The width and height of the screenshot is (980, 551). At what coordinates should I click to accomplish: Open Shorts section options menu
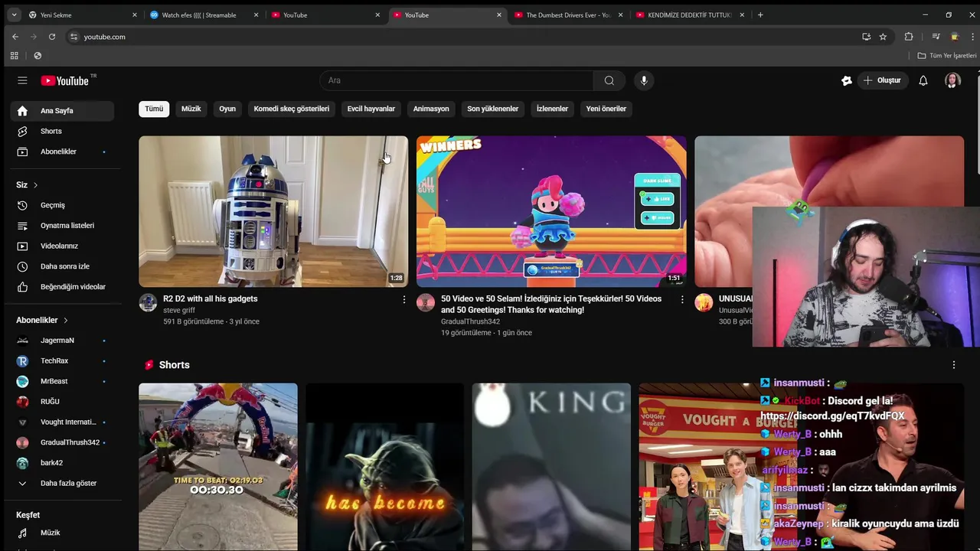(954, 365)
